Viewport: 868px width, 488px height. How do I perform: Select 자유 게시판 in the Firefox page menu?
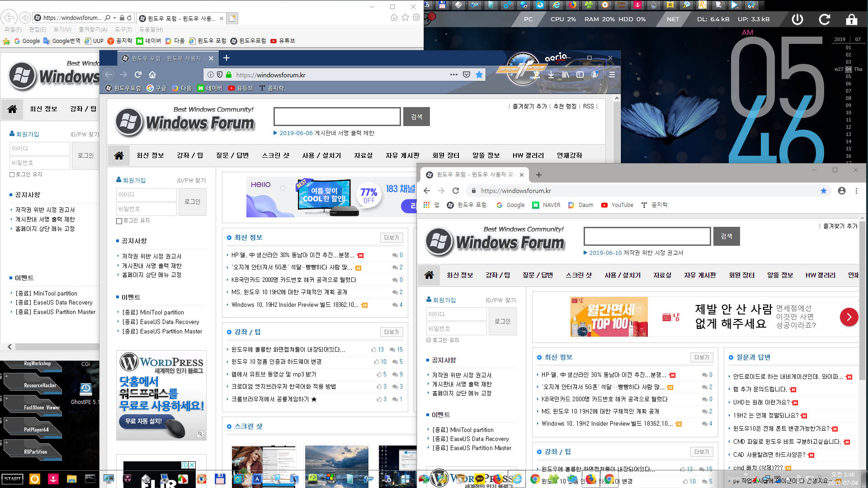(x=402, y=155)
